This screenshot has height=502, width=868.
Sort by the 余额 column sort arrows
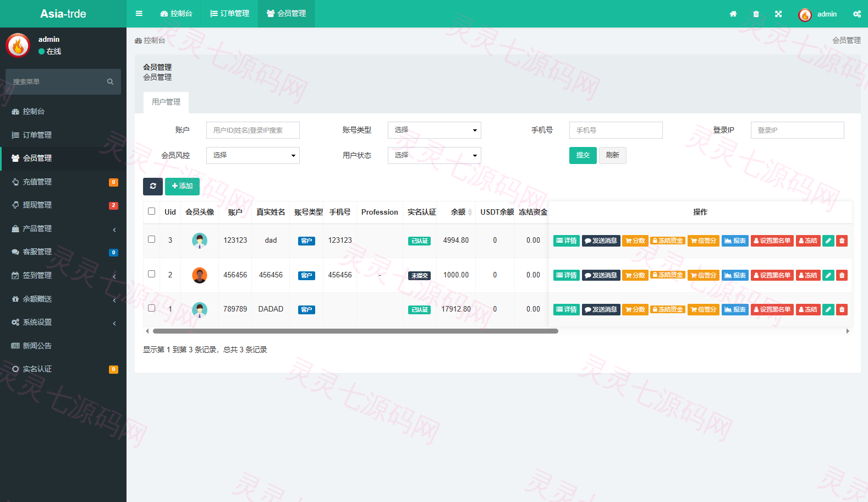470,212
